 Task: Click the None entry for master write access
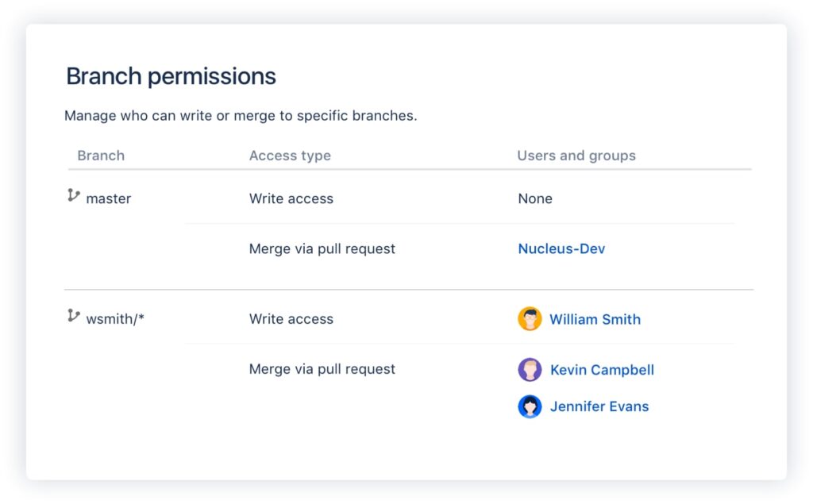pyautogui.click(x=534, y=198)
